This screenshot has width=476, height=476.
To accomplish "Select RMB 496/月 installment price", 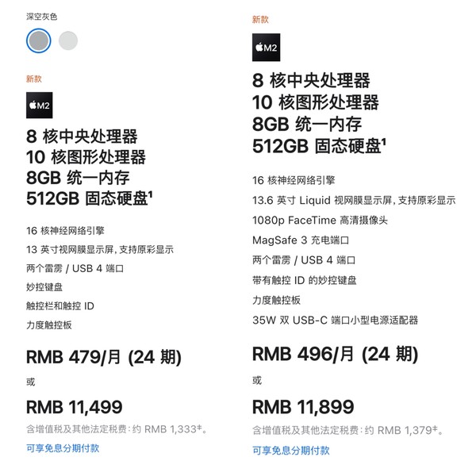I will coord(335,355).
